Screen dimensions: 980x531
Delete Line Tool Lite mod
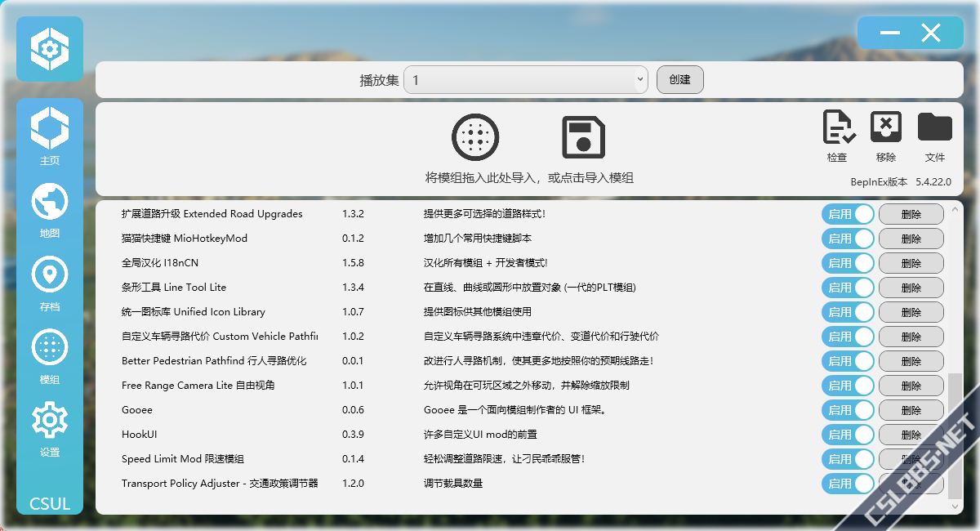pos(911,288)
